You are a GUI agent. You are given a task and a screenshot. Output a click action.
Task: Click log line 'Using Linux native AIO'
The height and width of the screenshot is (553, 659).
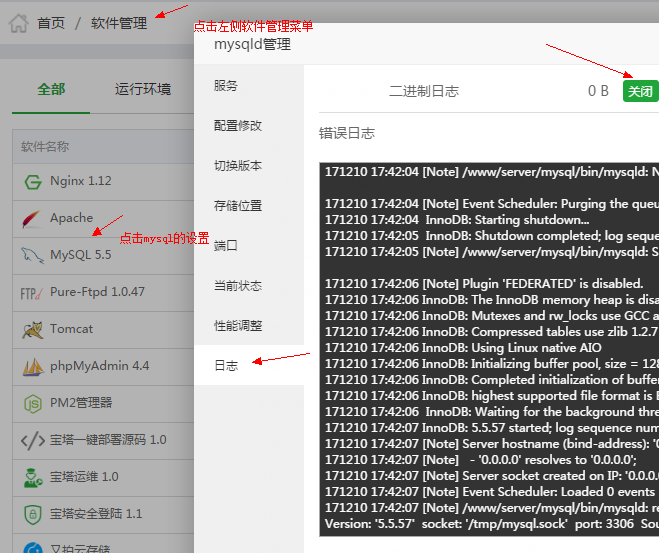(x=463, y=348)
